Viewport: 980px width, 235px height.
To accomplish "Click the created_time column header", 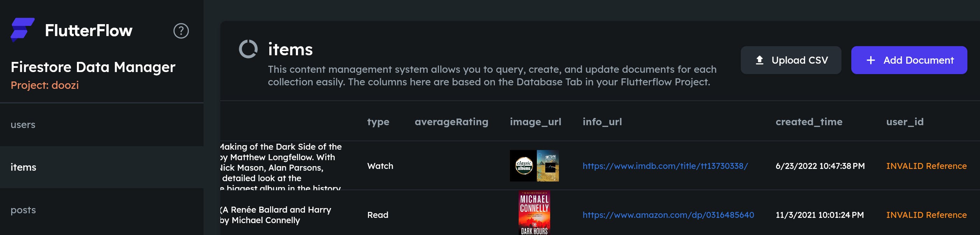I will [x=809, y=122].
